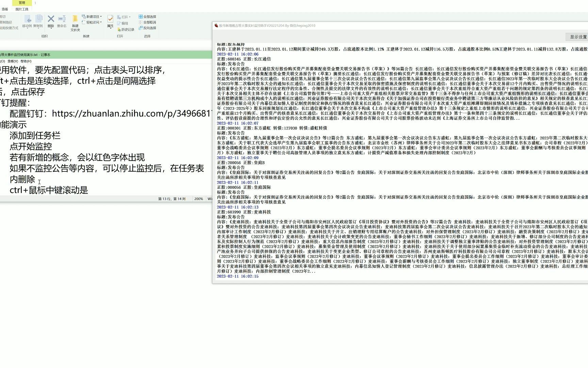This screenshot has width=588, height=368.
Task: Click the line '正股:600345 正股:长江通信'
Action: [x=244, y=59]
